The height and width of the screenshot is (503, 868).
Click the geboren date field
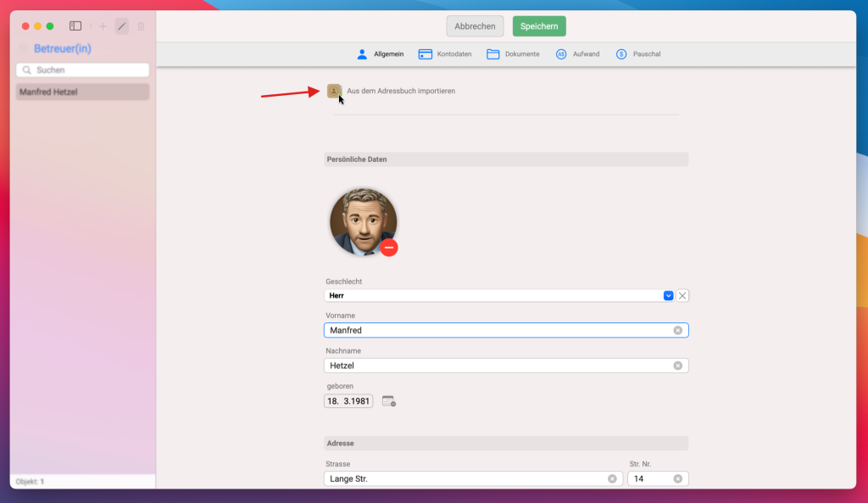point(348,401)
